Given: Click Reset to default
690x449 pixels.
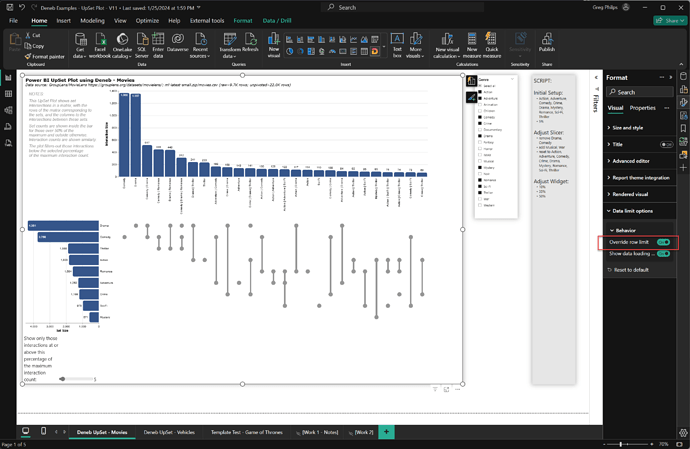Looking at the screenshot, I should point(628,270).
